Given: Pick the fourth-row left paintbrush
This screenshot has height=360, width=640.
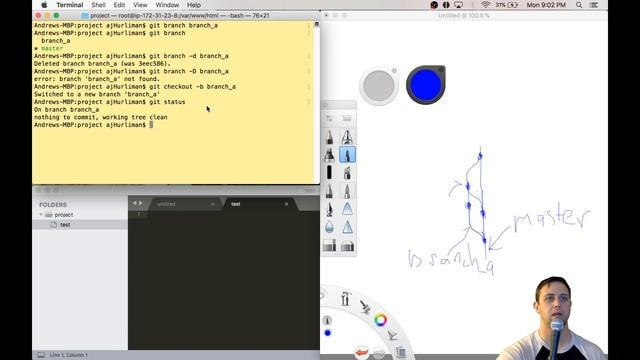Looking at the screenshot, I should (x=329, y=191).
